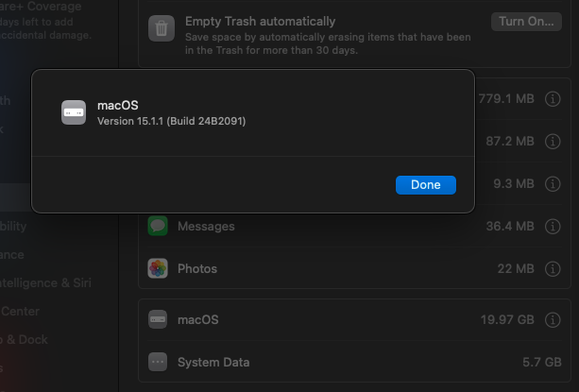Click the Trash can icon
579x392 pixels.
click(162, 28)
